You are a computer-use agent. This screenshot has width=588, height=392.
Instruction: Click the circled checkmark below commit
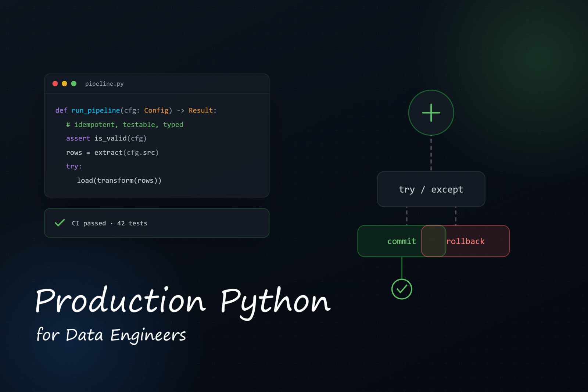pos(402,289)
